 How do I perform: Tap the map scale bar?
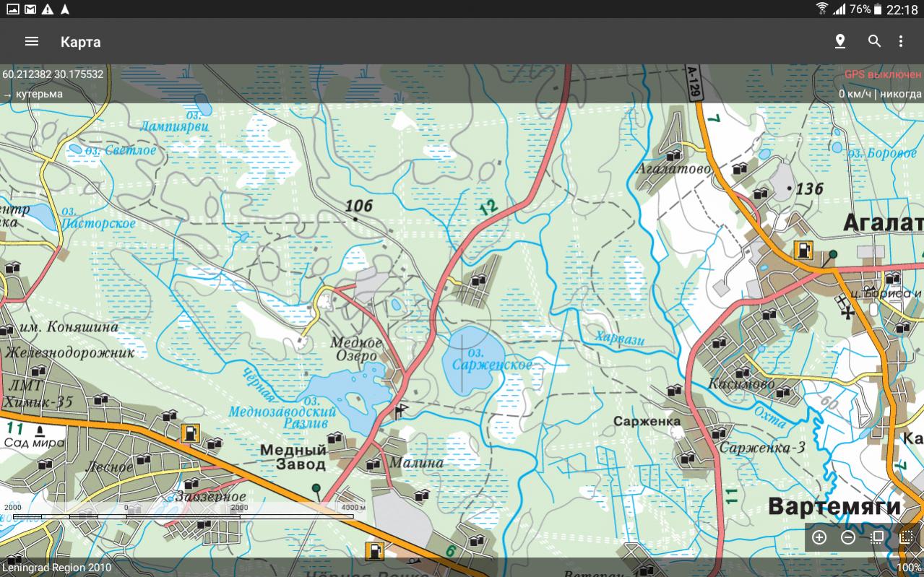click(185, 512)
